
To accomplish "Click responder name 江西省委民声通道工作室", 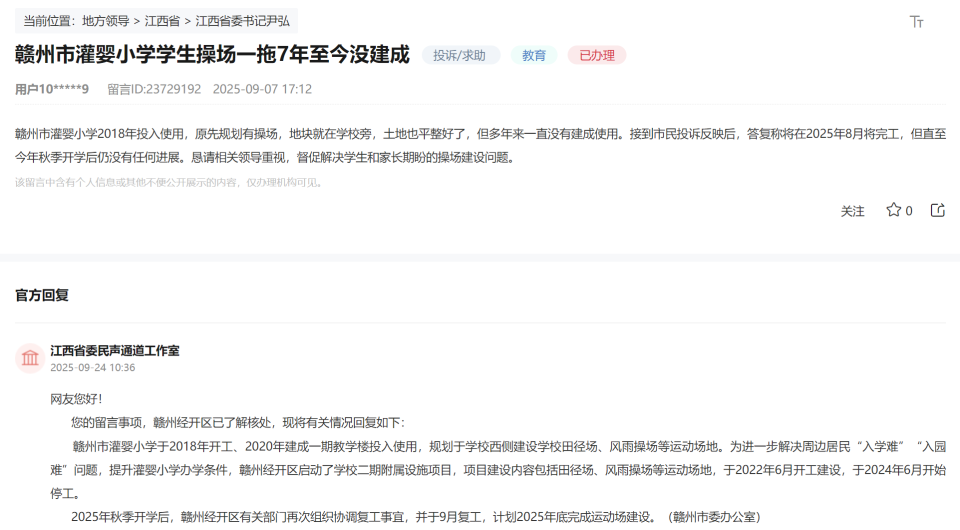I will click(114, 351).
